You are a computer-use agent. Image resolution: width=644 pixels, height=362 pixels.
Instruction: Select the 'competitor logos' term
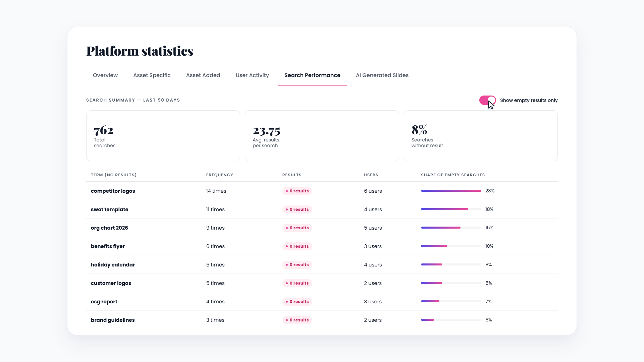click(113, 191)
